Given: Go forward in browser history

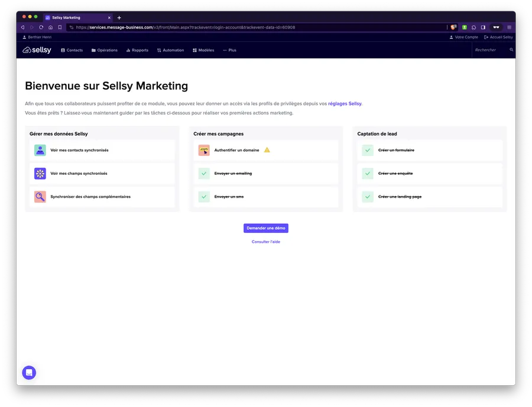Looking at the screenshot, I should click(x=32, y=27).
